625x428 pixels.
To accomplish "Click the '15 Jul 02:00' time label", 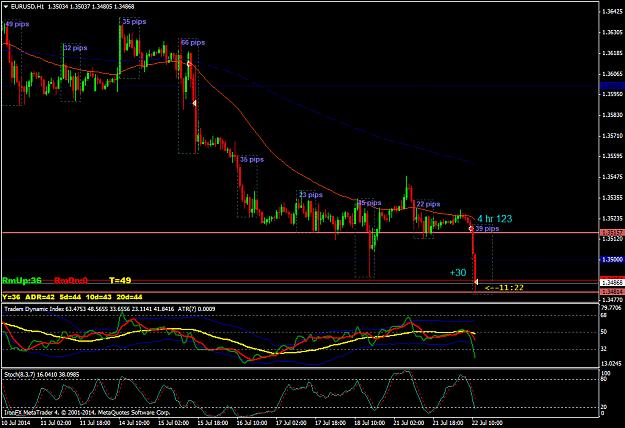I will [174, 423].
